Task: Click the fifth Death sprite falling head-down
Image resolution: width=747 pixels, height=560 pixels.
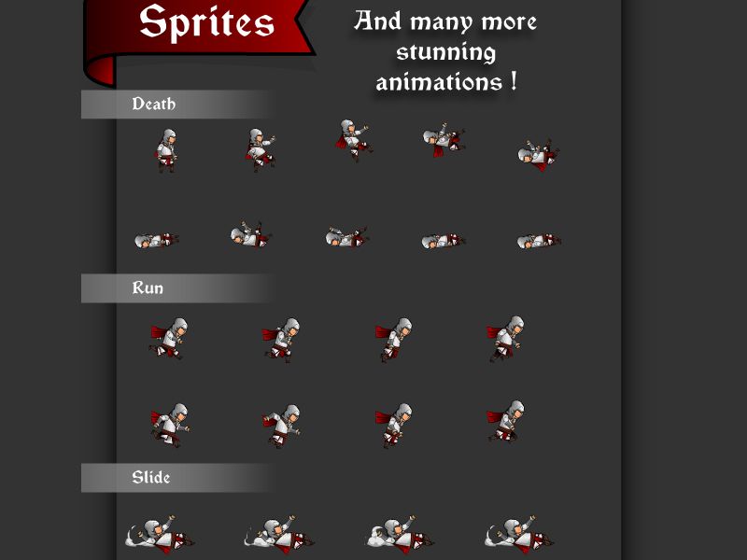Action: coord(539,155)
